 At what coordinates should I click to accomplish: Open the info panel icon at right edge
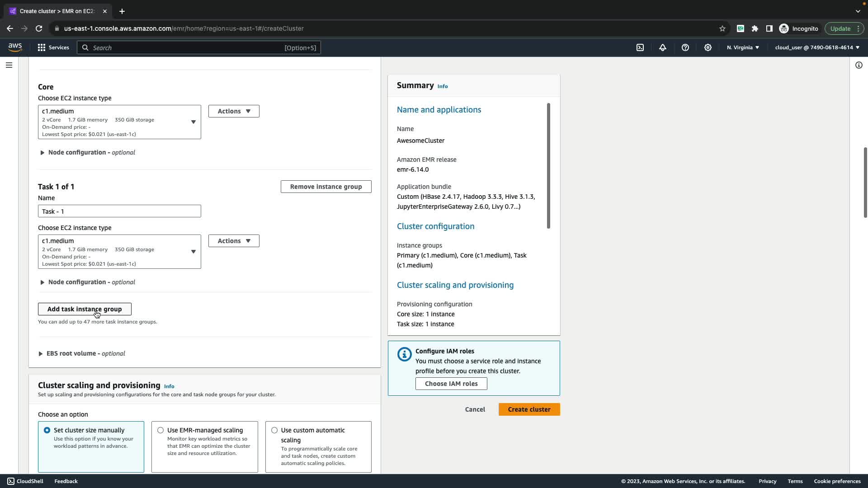point(859,65)
